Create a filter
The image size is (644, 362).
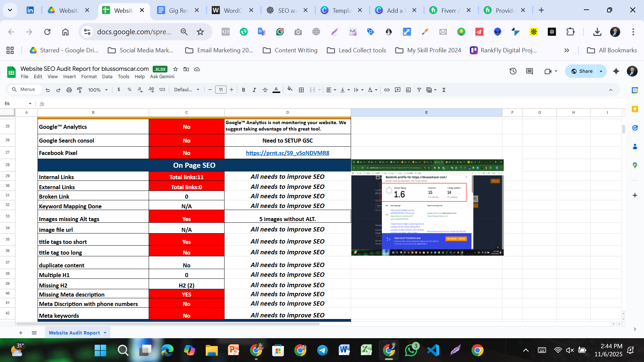tap(419, 90)
